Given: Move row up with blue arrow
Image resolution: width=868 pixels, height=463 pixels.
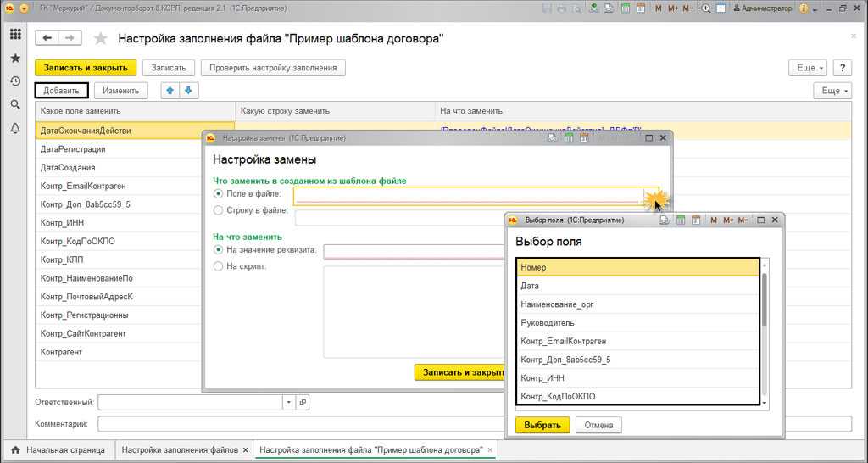Looking at the screenshot, I should 171,91.
